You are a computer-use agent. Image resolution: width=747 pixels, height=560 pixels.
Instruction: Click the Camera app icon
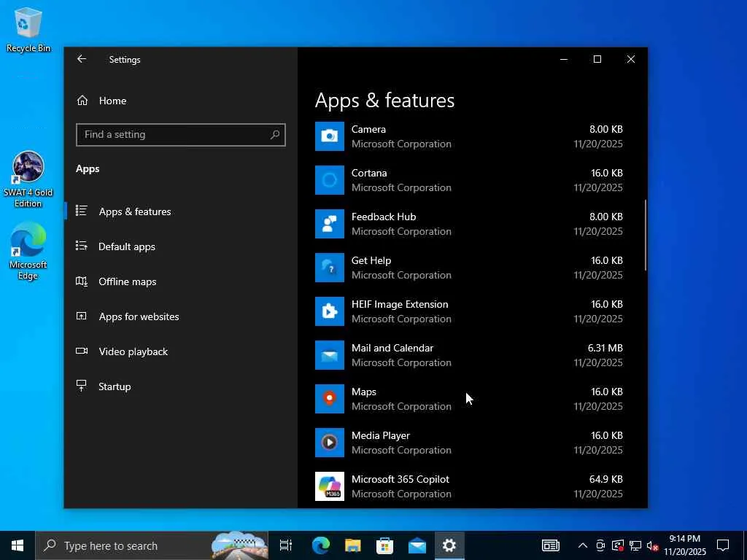329,136
